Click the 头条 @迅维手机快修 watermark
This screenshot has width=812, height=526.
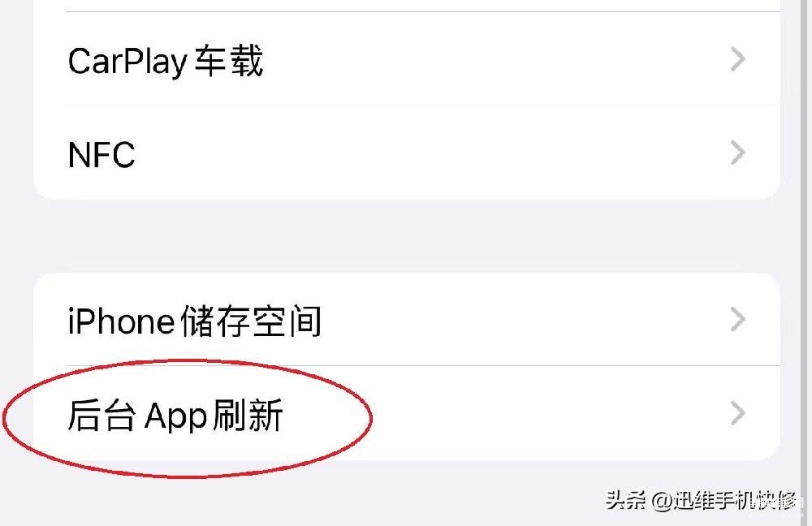click(702, 501)
